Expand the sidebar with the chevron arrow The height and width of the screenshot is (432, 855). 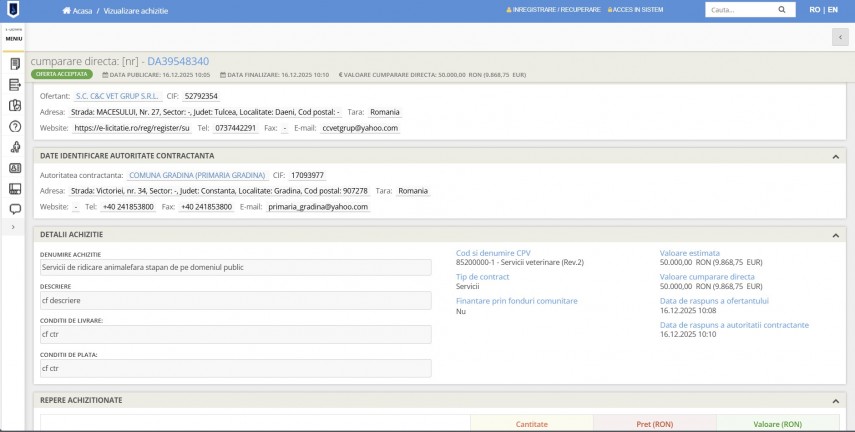(14, 228)
